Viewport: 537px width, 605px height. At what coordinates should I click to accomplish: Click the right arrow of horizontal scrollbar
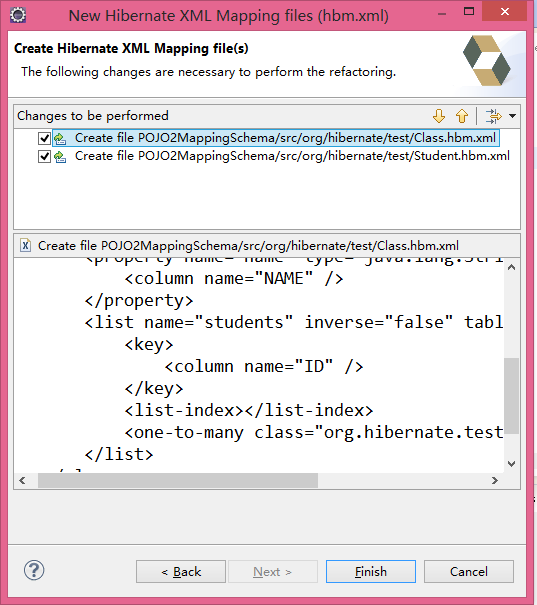coord(495,480)
